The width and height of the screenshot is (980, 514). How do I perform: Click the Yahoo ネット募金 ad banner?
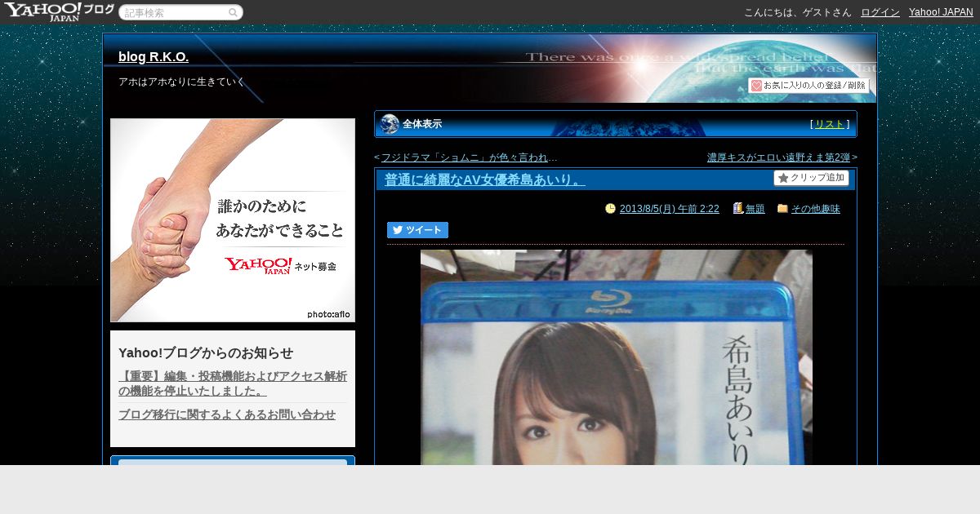[x=233, y=220]
